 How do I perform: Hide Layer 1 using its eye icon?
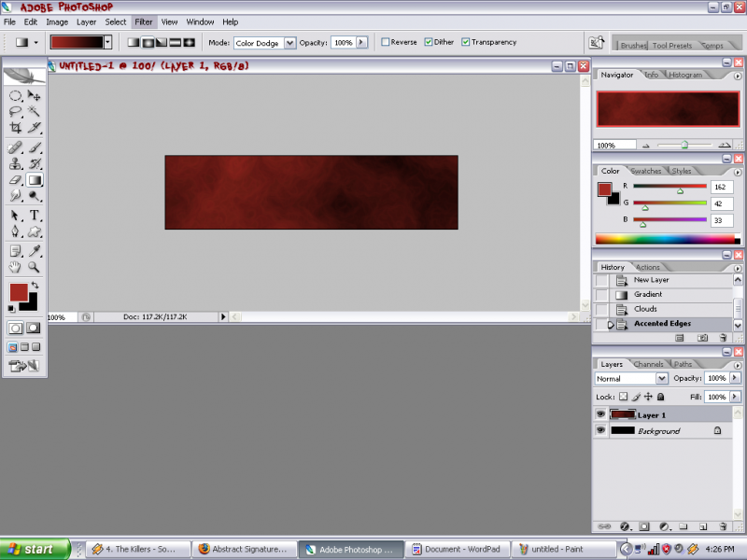600,414
